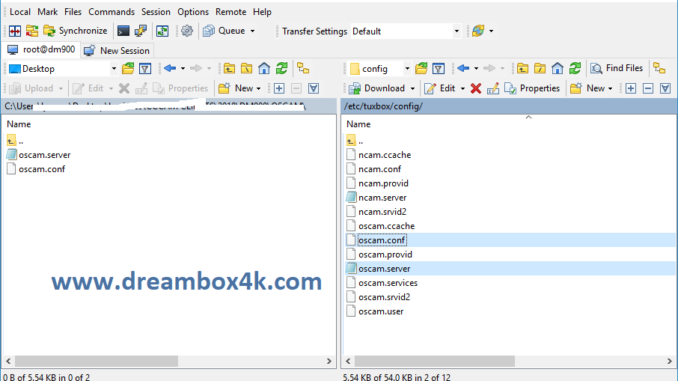Open the New Session tab
The image size is (678, 381).
(117, 51)
